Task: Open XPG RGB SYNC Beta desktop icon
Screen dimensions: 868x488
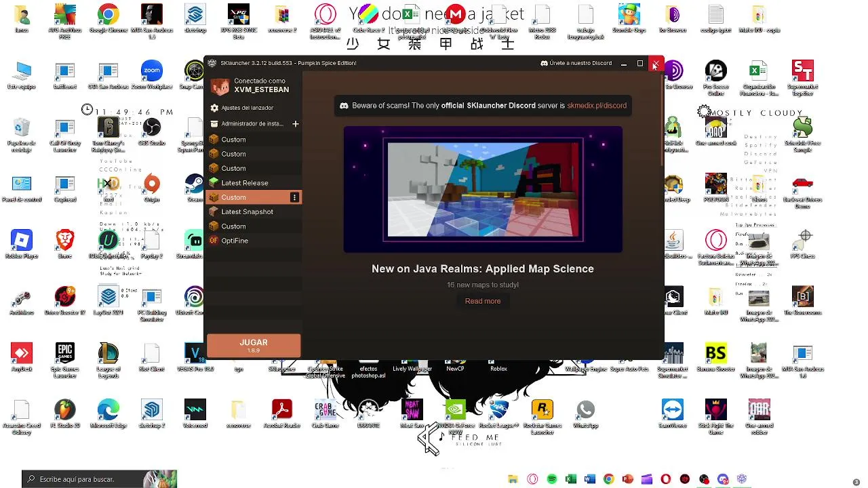Action: (x=239, y=21)
